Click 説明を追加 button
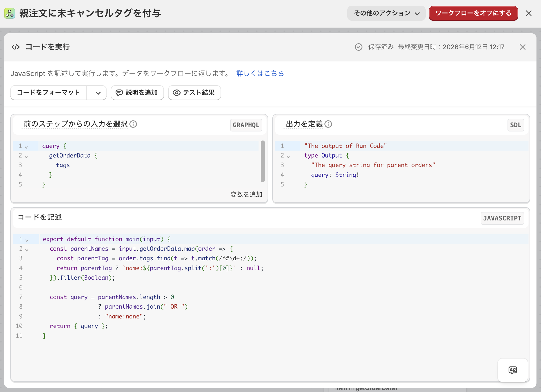 click(x=137, y=92)
